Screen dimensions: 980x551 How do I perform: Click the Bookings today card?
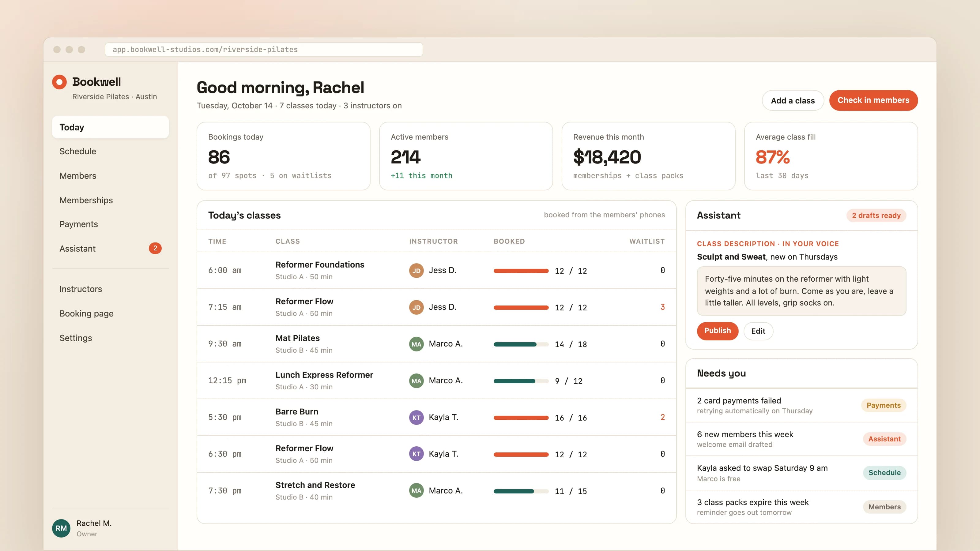pyautogui.click(x=283, y=156)
